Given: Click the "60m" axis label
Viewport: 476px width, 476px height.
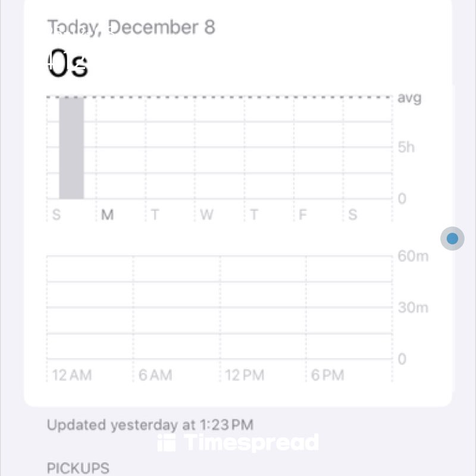Looking at the screenshot, I should pyautogui.click(x=413, y=256).
